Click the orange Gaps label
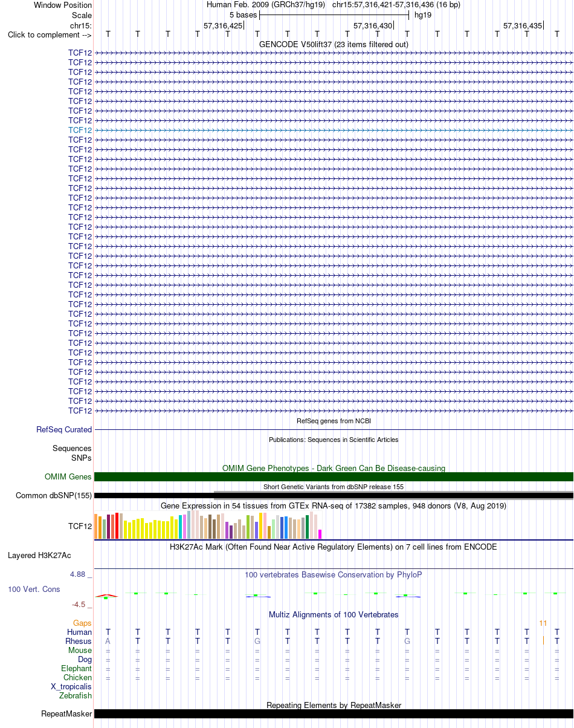This screenshot has width=574, height=728. pos(82,623)
